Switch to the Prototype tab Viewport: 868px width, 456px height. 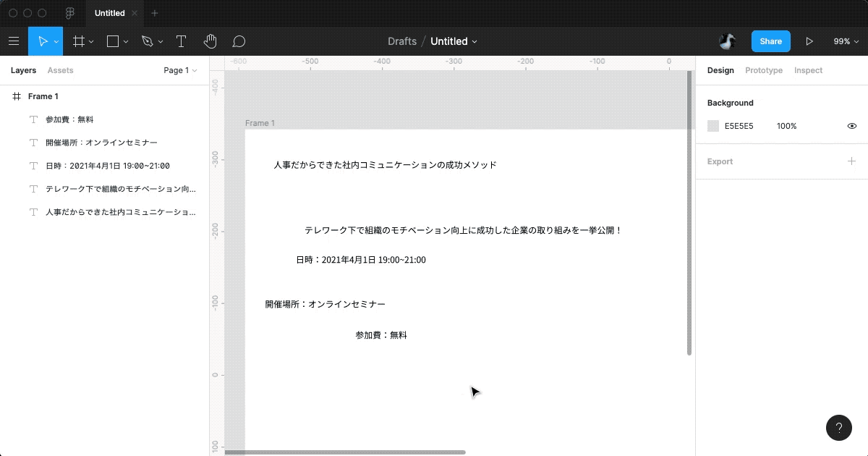(764, 70)
